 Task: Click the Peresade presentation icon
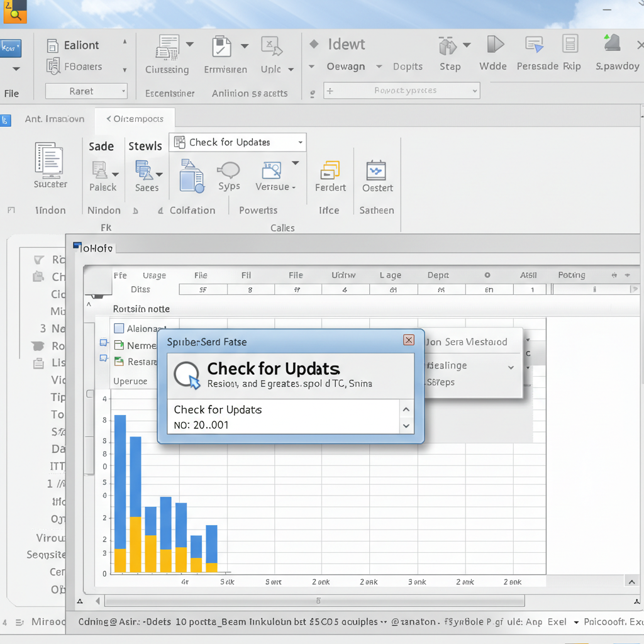click(535, 45)
